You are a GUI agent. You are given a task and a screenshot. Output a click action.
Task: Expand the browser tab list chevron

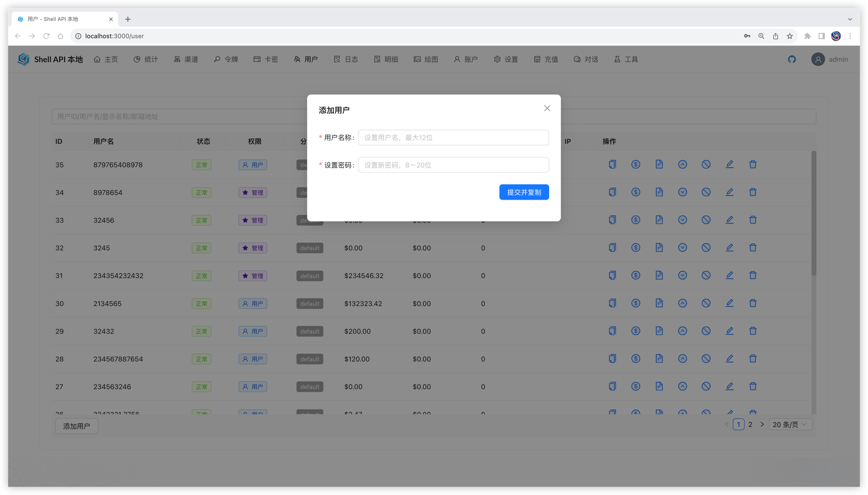point(850,19)
